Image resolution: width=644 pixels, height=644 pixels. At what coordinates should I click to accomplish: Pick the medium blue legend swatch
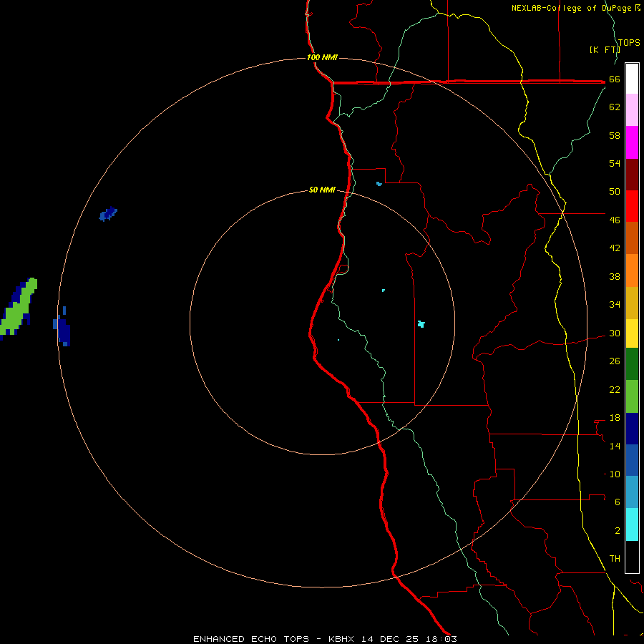coord(632,460)
